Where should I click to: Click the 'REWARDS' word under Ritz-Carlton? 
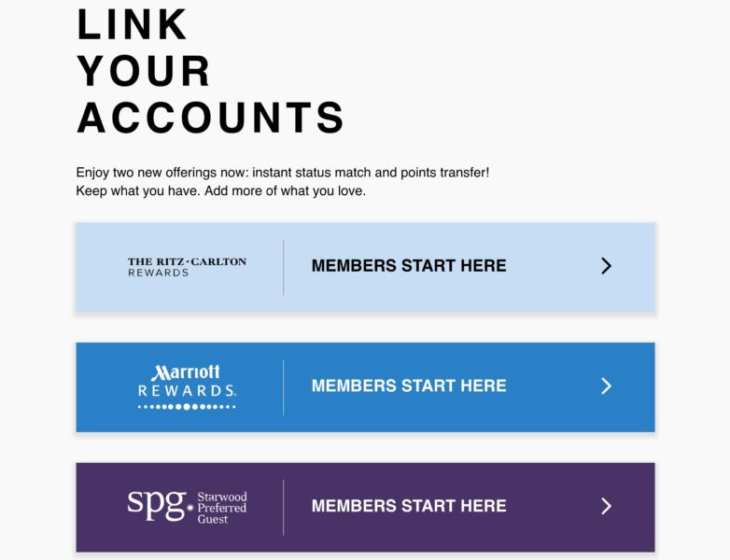[159, 273]
